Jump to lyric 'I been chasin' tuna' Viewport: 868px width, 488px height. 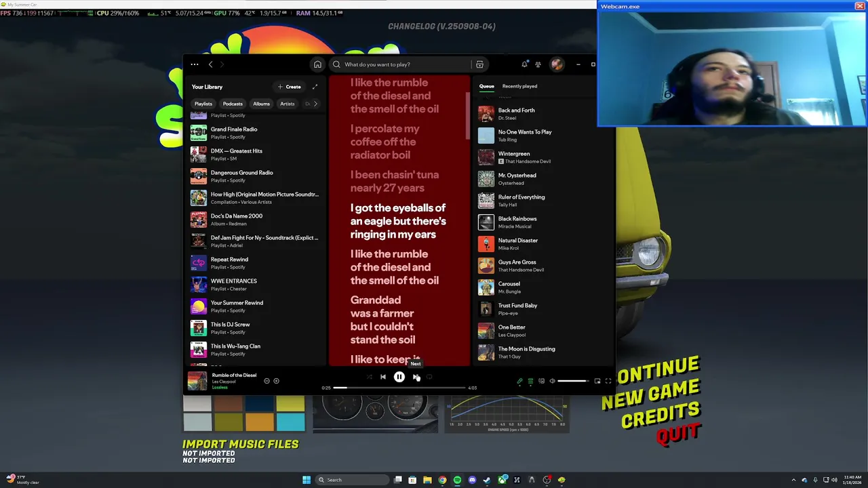395,182
